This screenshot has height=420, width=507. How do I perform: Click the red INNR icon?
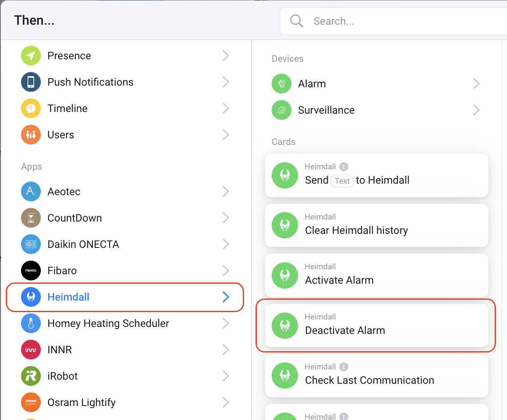pos(31,350)
